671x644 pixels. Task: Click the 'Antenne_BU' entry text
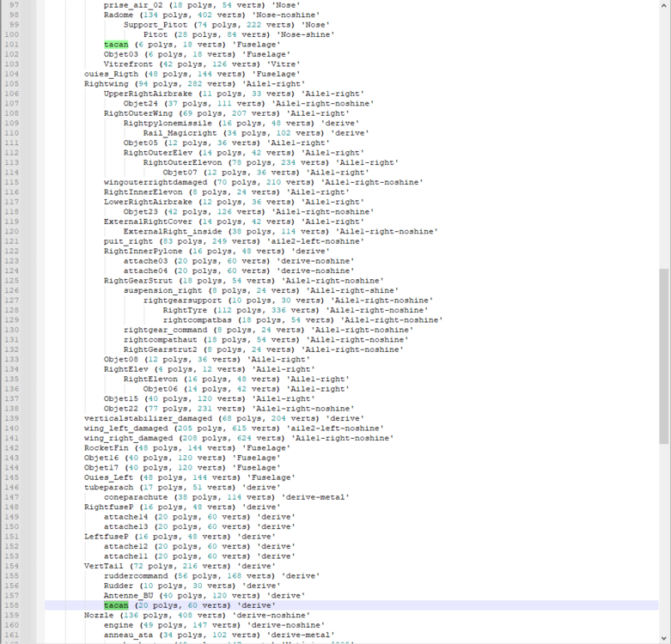tap(128, 595)
